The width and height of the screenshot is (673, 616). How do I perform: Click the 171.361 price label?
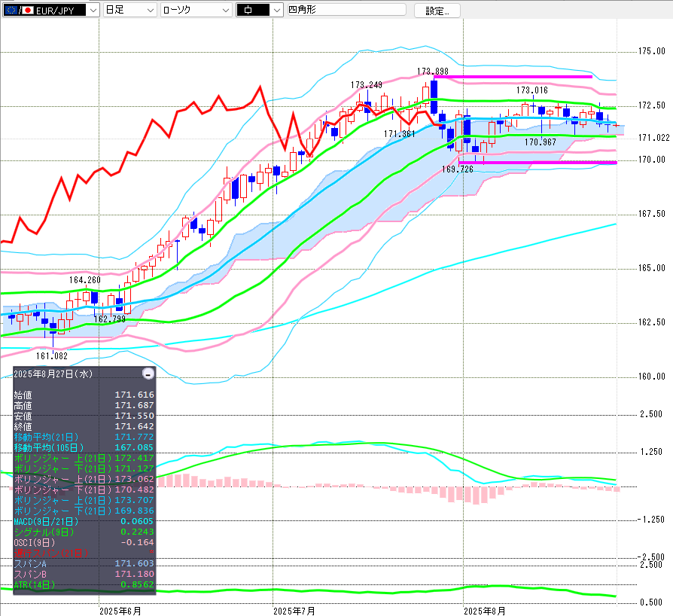tap(399, 134)
